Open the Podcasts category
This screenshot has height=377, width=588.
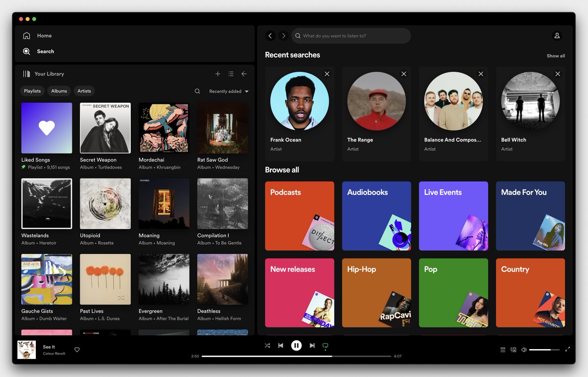click(x=299, y=216)
